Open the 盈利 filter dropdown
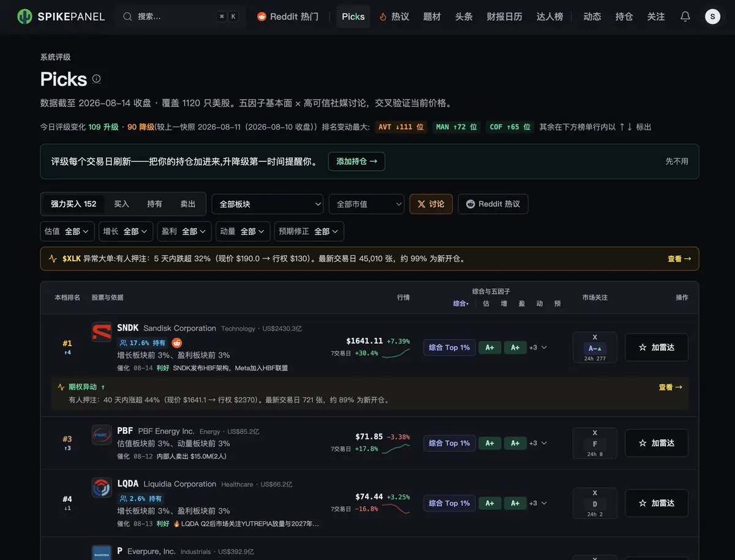Image resolution: width=735 pixels, height=560 pixels. pyautogui.click(x=184, y=231)
